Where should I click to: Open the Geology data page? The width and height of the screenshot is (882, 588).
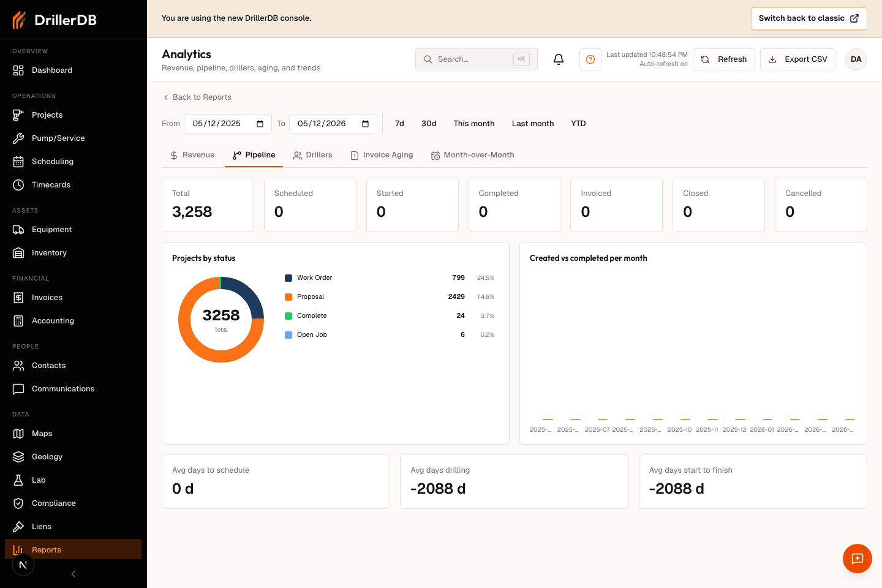[x=73, y=457]
